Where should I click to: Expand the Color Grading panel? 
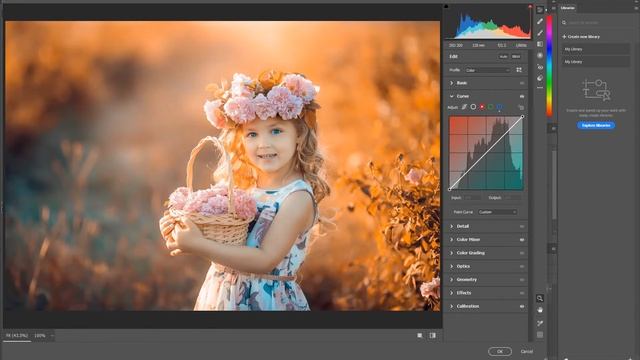click(451, 253)
